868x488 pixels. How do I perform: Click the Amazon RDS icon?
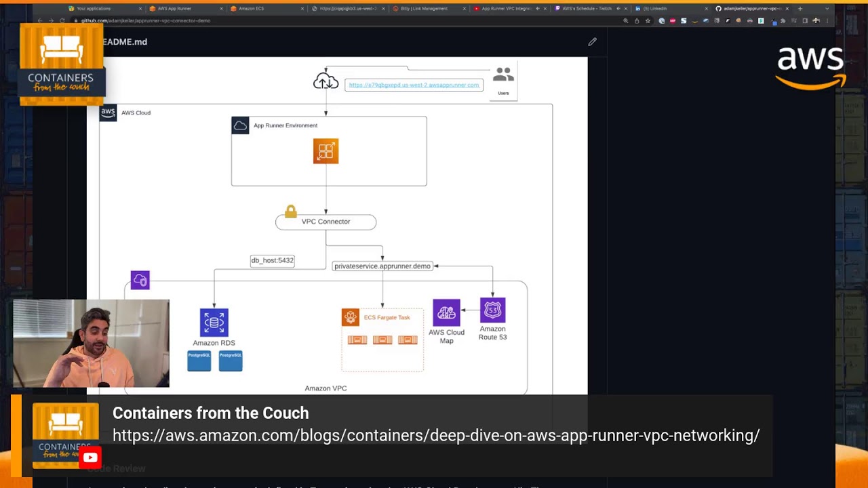(214, 323)
